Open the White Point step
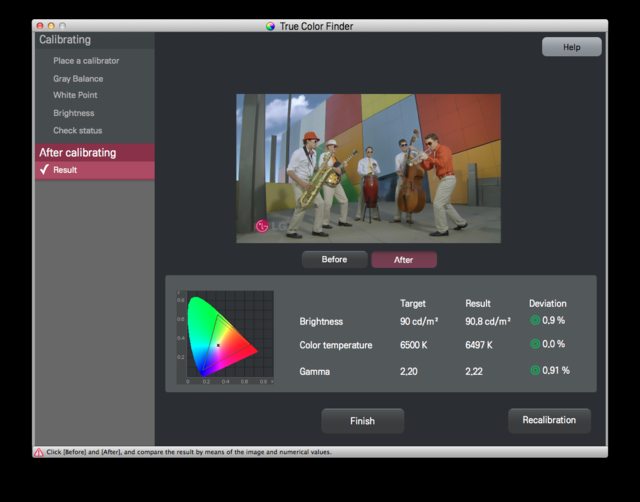Image resolution: width=640 pixels, height=502 pixels. 75,95
